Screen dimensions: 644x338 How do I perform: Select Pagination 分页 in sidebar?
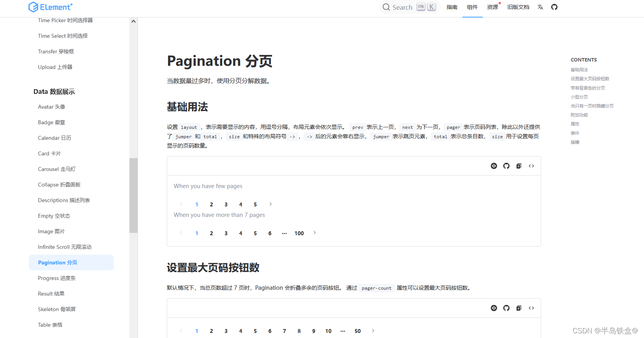pyautogui.click(x=71, y=262)
